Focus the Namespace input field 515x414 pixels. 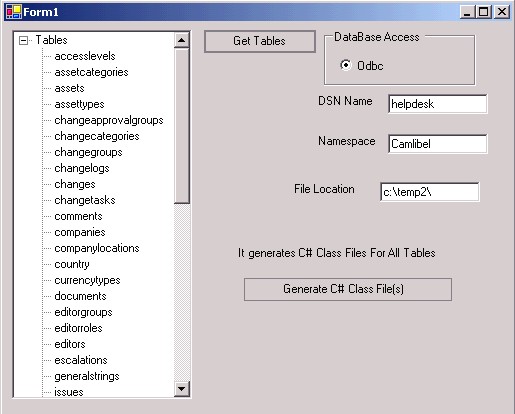click(437, 144)
